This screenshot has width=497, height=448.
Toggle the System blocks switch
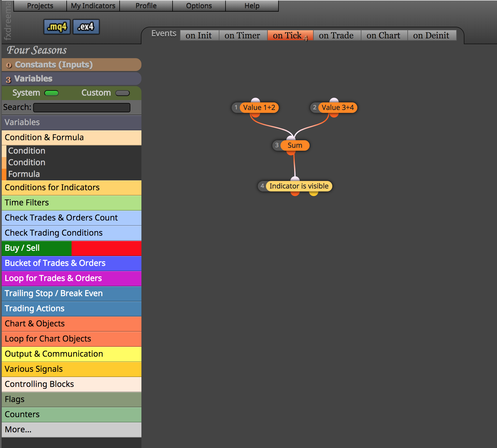pos(52,93)
